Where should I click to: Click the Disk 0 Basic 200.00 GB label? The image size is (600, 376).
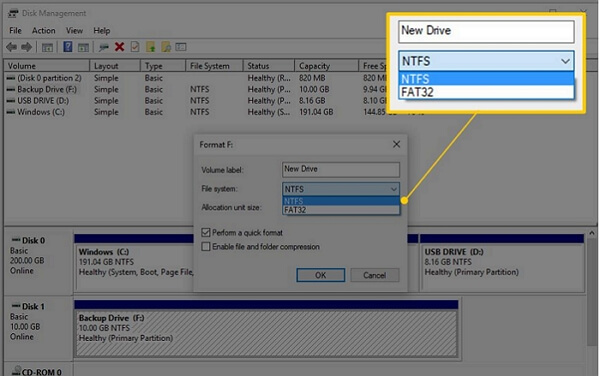pos(38,261)
